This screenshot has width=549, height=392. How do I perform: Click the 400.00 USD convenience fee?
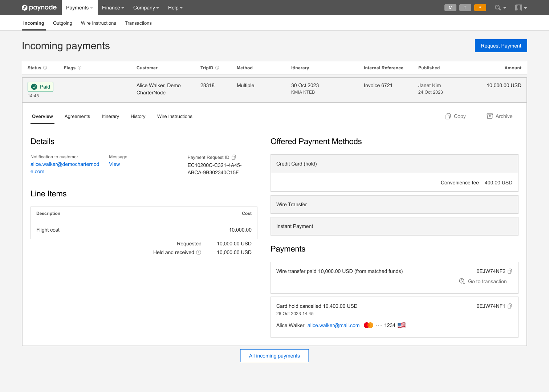click(x=498, y=183)
